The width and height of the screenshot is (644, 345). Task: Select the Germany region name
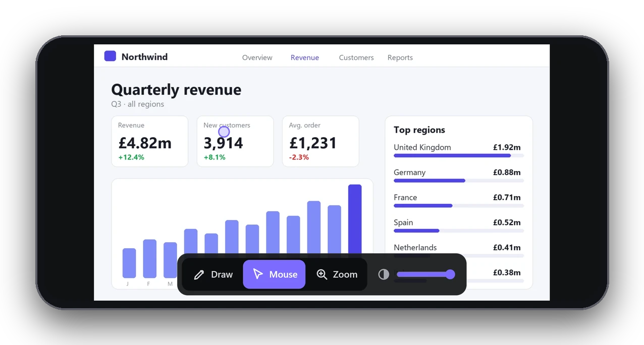pos(410,172)
